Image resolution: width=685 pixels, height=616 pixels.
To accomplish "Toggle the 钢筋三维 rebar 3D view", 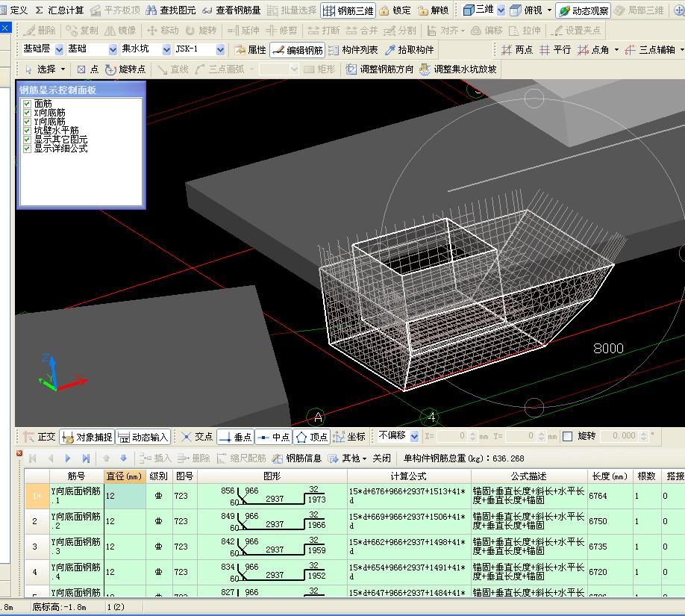I will [348, 10].
